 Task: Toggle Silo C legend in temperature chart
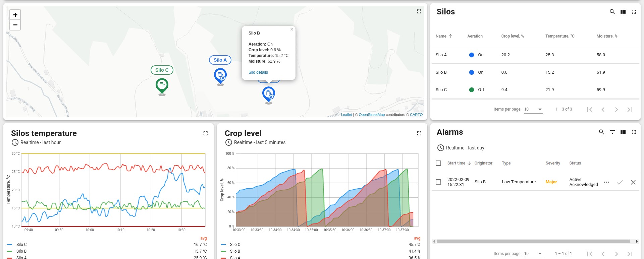(x=21, y=245)
